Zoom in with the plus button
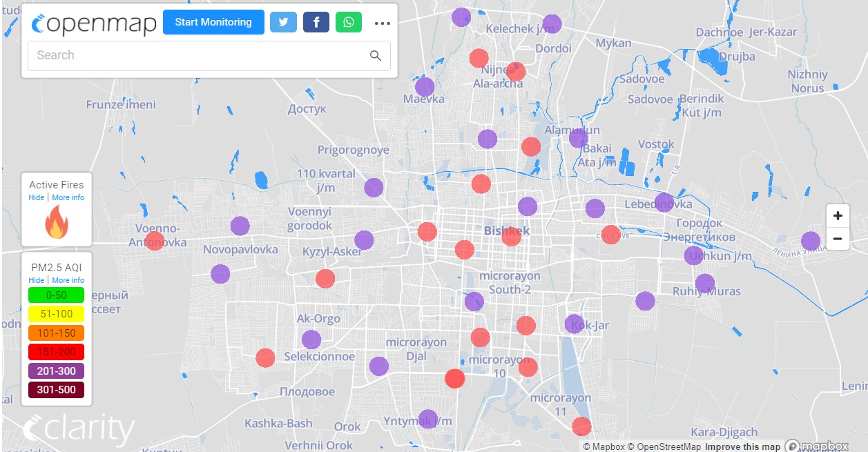The width and height of the screenshot is (868, 452). point(838,216)
